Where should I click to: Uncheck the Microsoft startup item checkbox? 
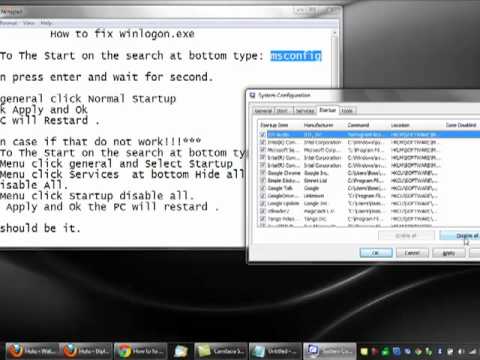point(263,150)
